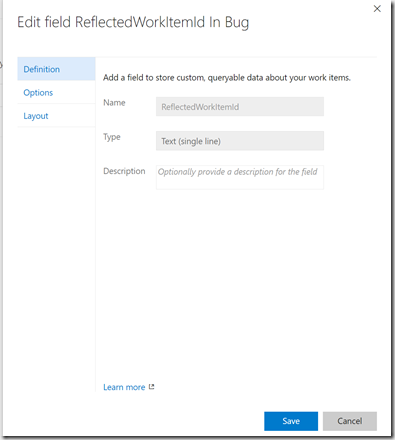This screenshot has height=440, width=395.
Task: Focus the Description text box
Action: pos(240,177)
